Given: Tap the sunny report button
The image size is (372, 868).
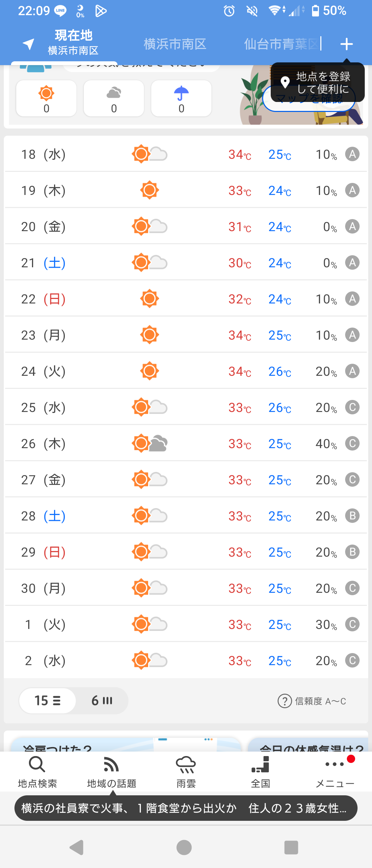Looking at the screenshot, I should (x=46, y=99).
